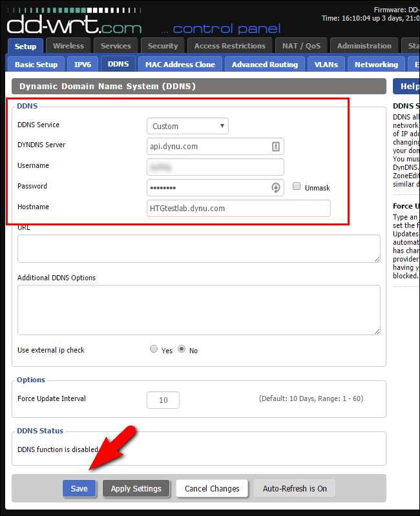Open the Administration tab
Viewport: 420px width, 516px height.
[364, 46]
